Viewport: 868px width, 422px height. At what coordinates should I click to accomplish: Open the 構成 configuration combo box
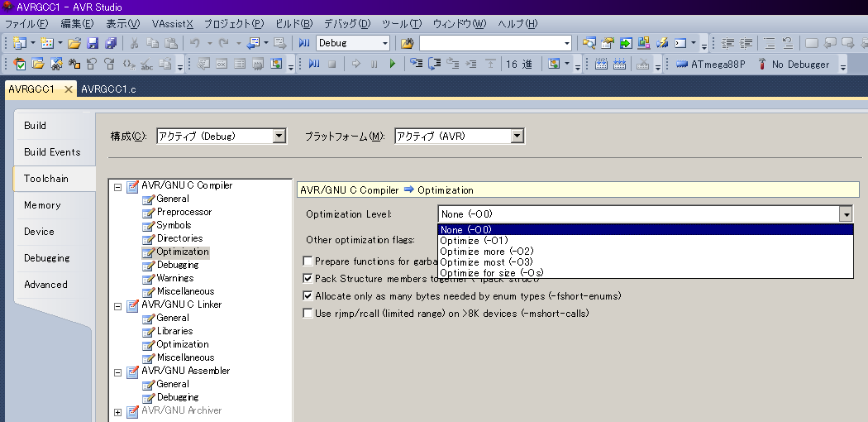coord(222,136)
